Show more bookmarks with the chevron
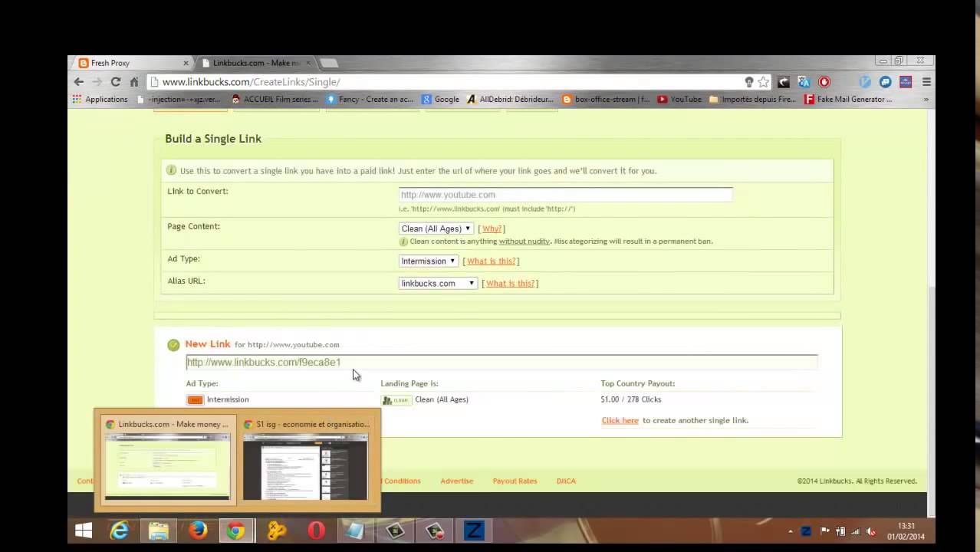Viewport: 980px width, 552px height. (x=926, y=99)
